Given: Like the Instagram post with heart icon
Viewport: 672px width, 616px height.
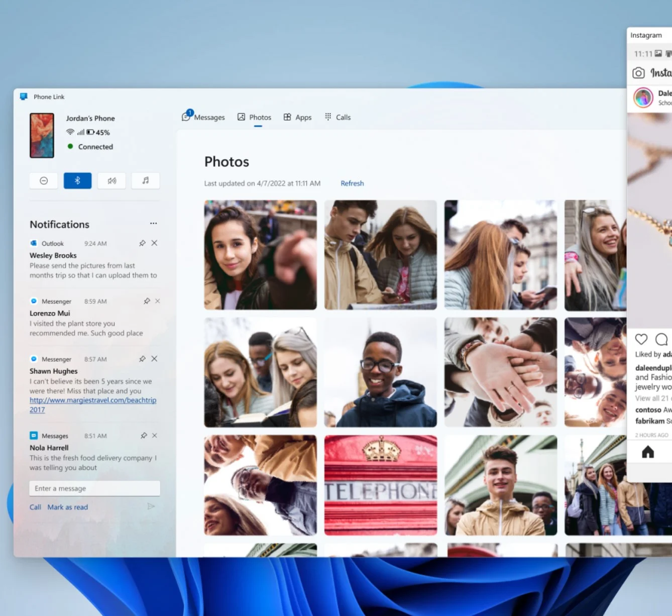Looking at the screenshot, I should click(641, 339).
